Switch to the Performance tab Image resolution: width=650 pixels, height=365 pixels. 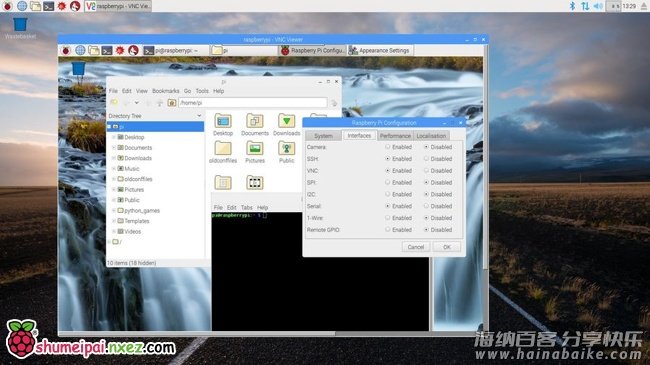(x=395, y=136)
